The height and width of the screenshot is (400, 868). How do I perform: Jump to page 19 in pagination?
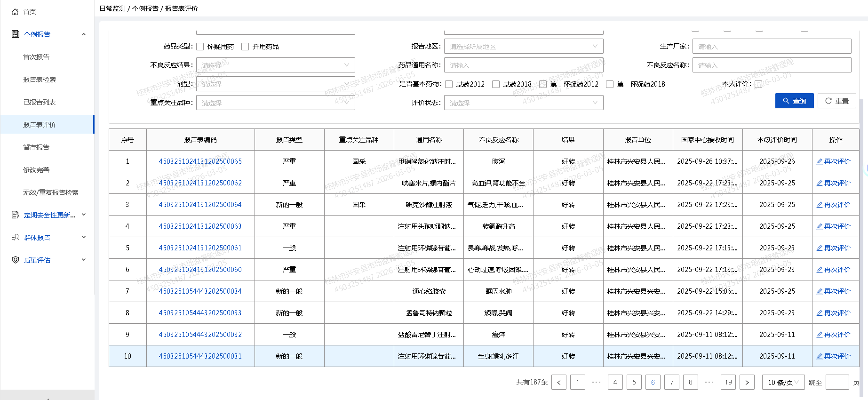pos(728,382)
